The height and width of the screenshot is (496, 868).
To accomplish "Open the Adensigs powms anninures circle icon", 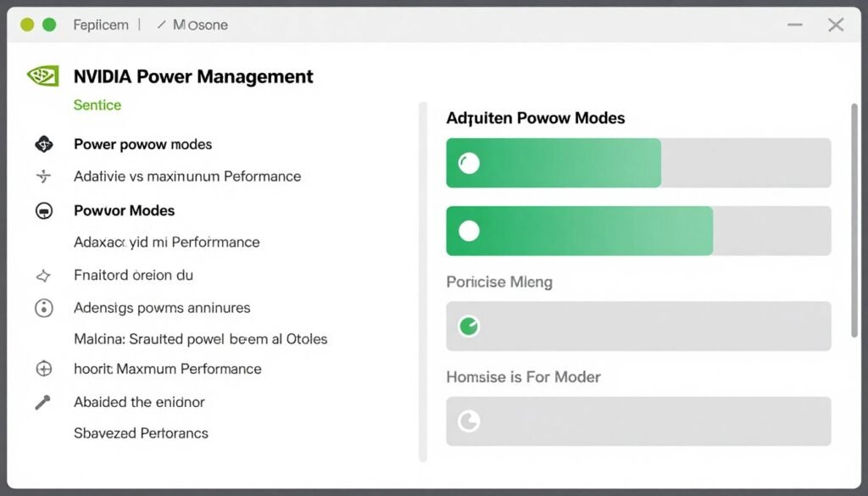I will (x=42, y=308).
